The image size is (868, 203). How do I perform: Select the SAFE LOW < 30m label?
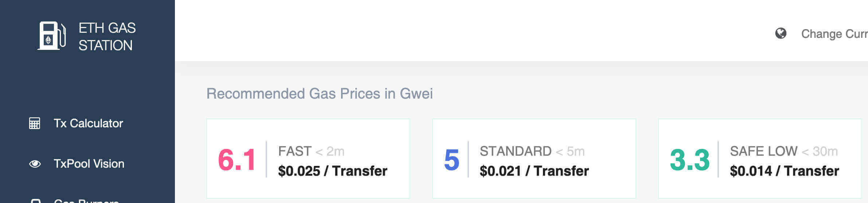click(x=783, y=151)
